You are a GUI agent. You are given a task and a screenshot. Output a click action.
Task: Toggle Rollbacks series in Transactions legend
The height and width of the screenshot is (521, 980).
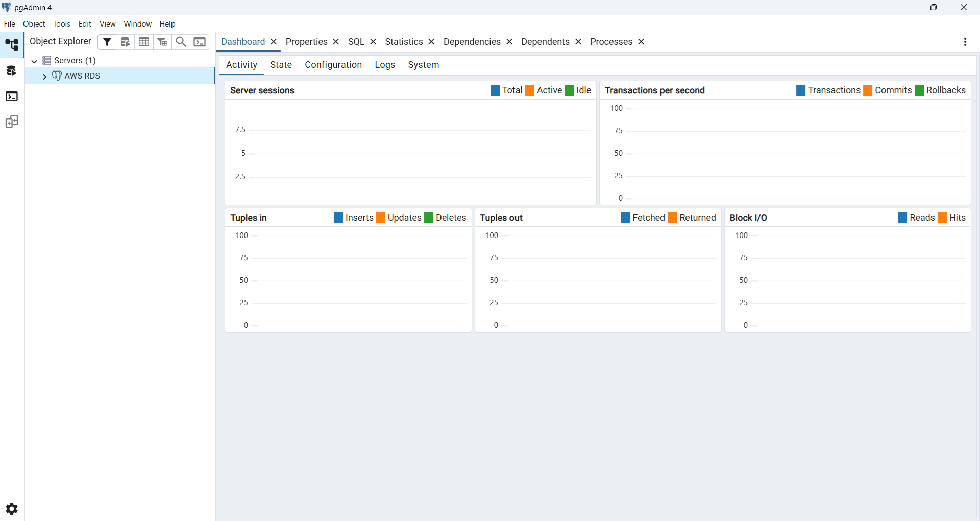coord(919,90)
